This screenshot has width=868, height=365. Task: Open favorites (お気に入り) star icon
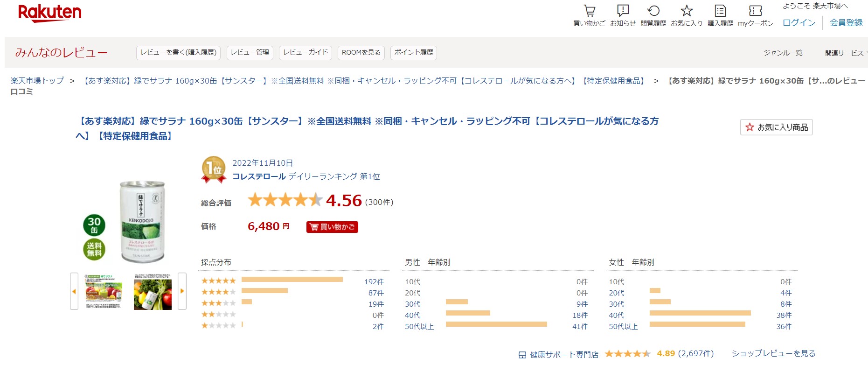coord(687,15)
